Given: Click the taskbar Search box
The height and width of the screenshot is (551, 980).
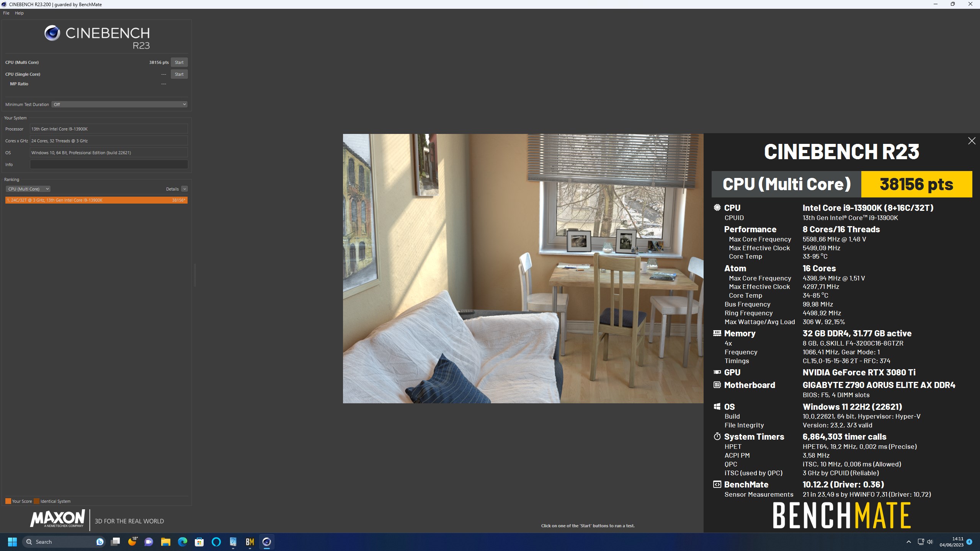Looking at the screenshot, I should pos(63,542).
